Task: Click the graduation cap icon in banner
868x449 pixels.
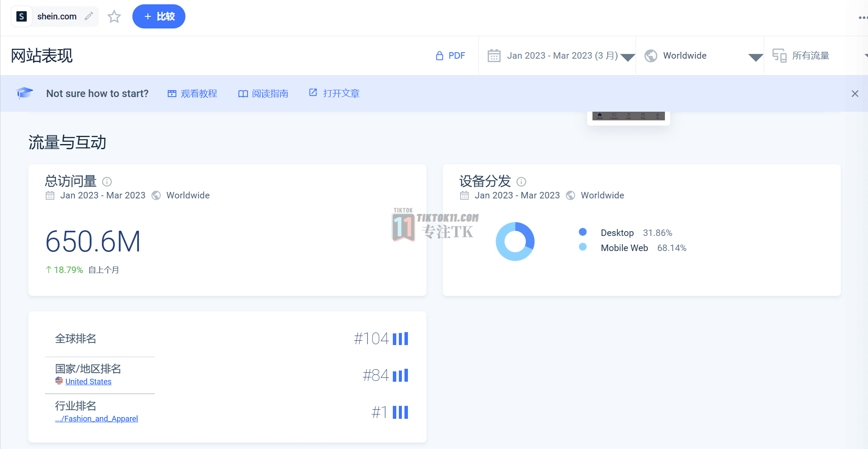Action: 25,93
